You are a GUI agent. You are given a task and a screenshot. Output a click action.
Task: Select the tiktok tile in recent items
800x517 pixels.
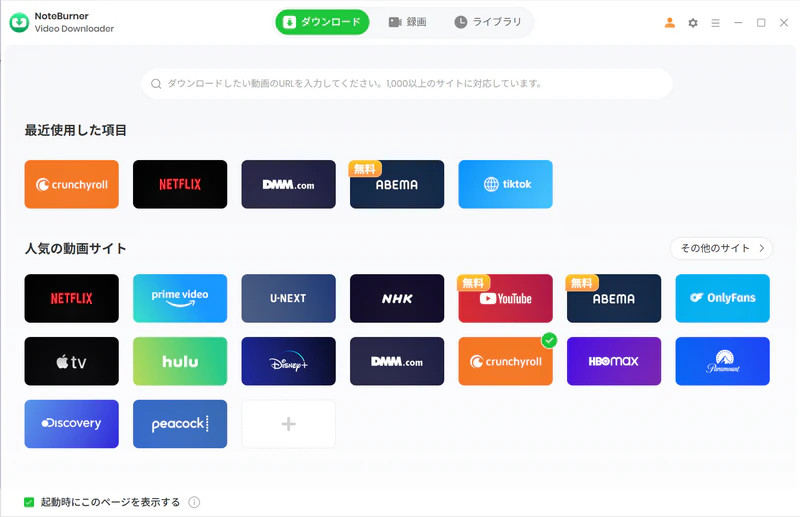[x=505, y=184]
